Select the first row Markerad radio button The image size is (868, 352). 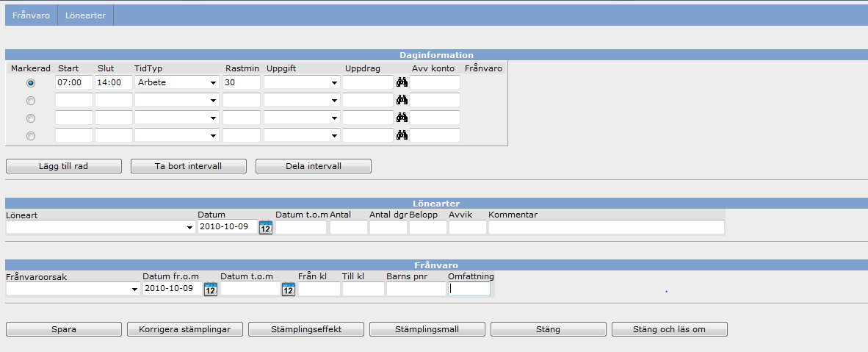point(31,82)
